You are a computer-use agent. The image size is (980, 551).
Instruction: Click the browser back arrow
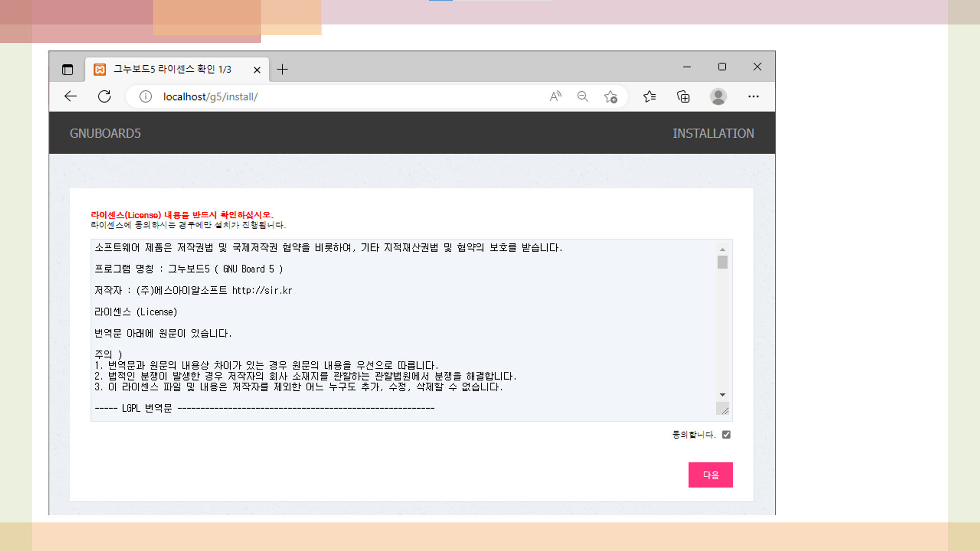coord(70,96)
